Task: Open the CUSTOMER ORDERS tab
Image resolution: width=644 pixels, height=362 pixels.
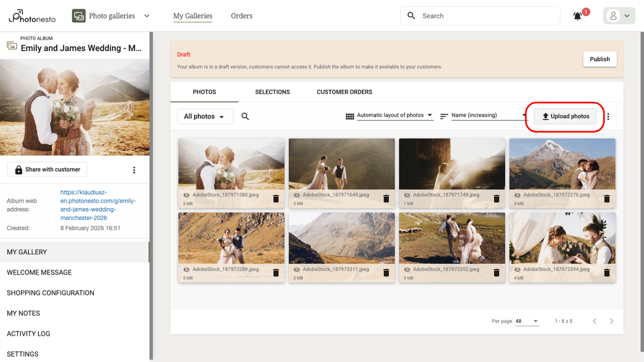Action: pos(344,92)
